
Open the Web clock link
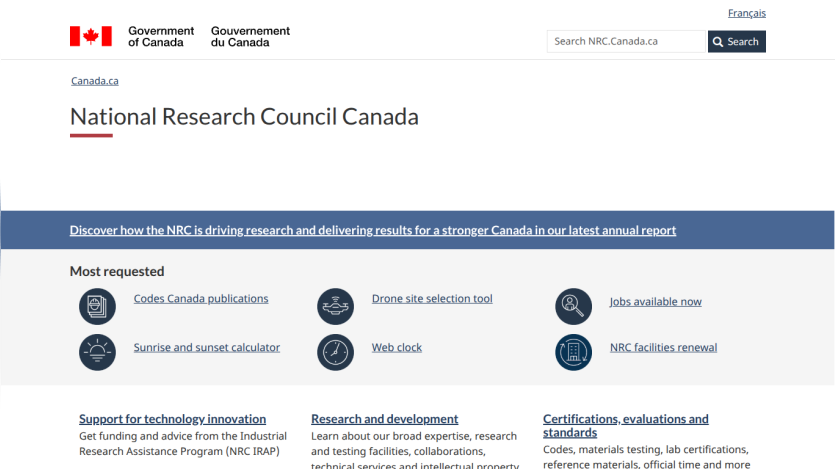click(x=397, y=347)
